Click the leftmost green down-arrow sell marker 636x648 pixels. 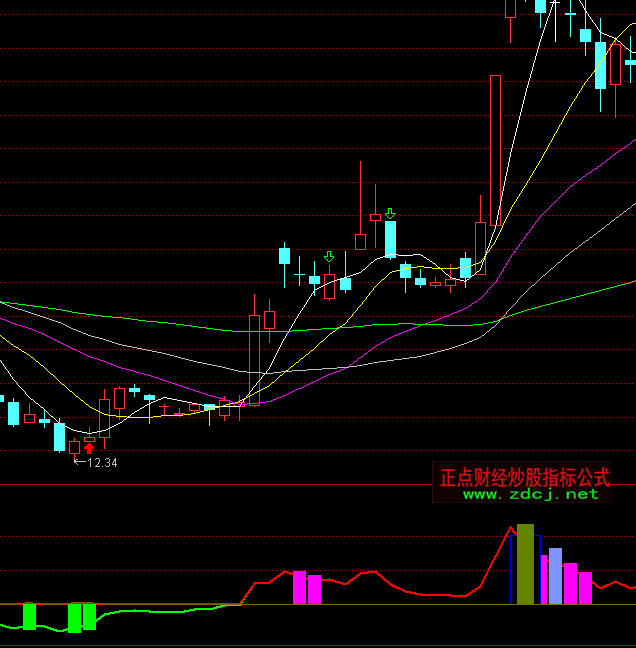pos(328,258)
